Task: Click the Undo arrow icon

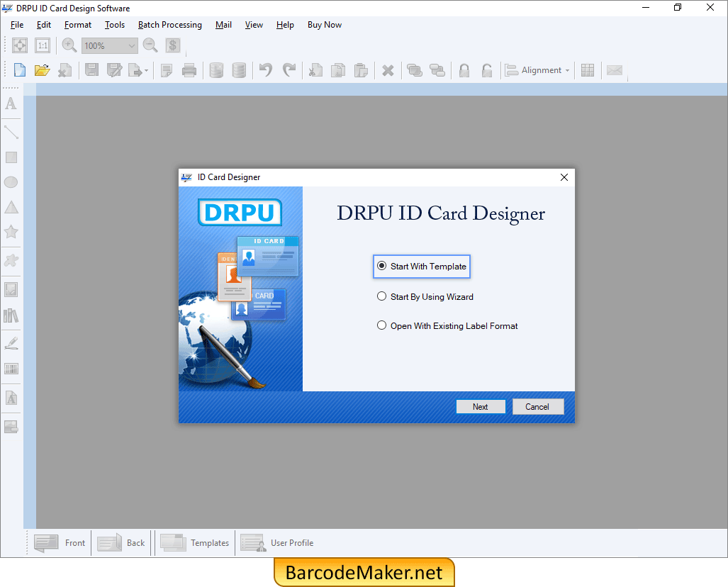Action: (x=266, y=70)
